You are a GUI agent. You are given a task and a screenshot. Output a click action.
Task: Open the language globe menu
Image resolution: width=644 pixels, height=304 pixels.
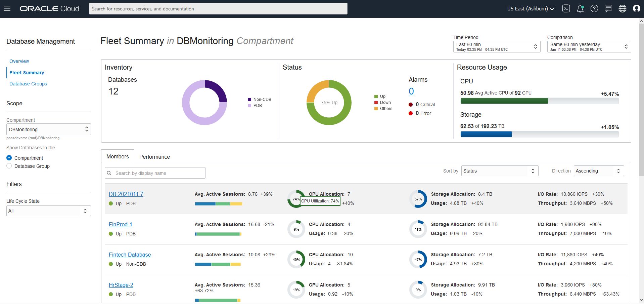pyautogui.click(x=623, y=9)
